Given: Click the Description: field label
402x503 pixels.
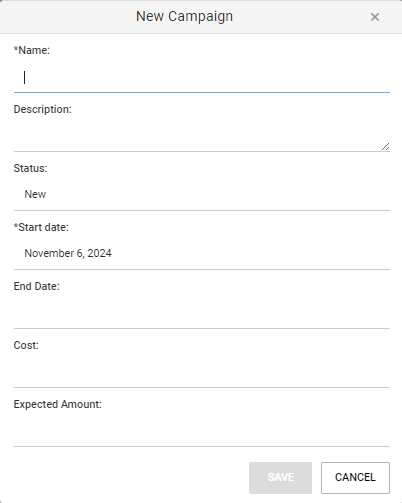Looking at the screenshot, I should point(43,109).
